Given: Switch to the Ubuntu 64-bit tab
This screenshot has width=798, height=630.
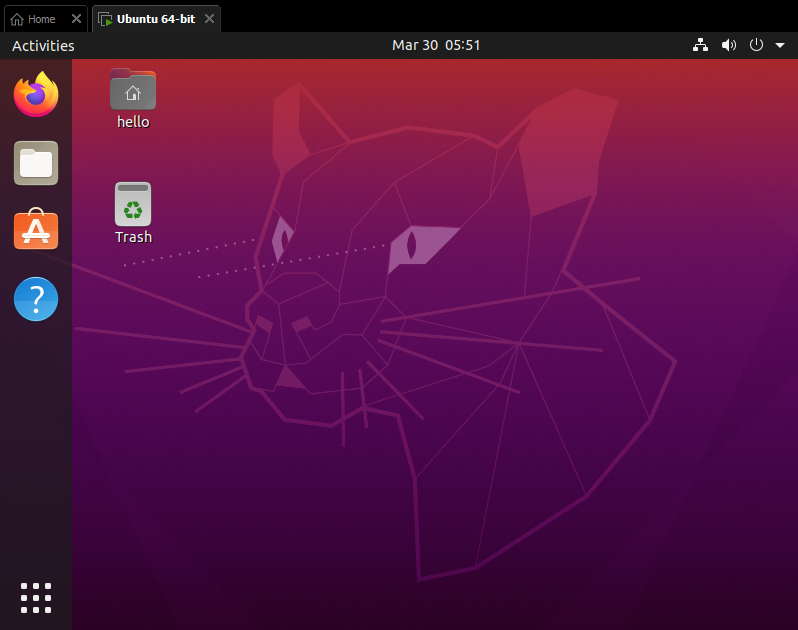Looking at the screenshot, I should coord(156,19).
